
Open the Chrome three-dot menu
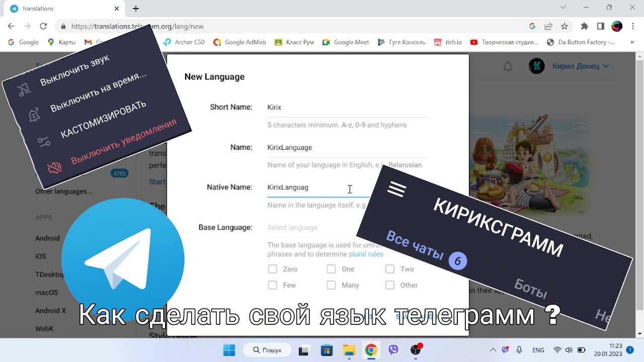[x=632, y=26]
